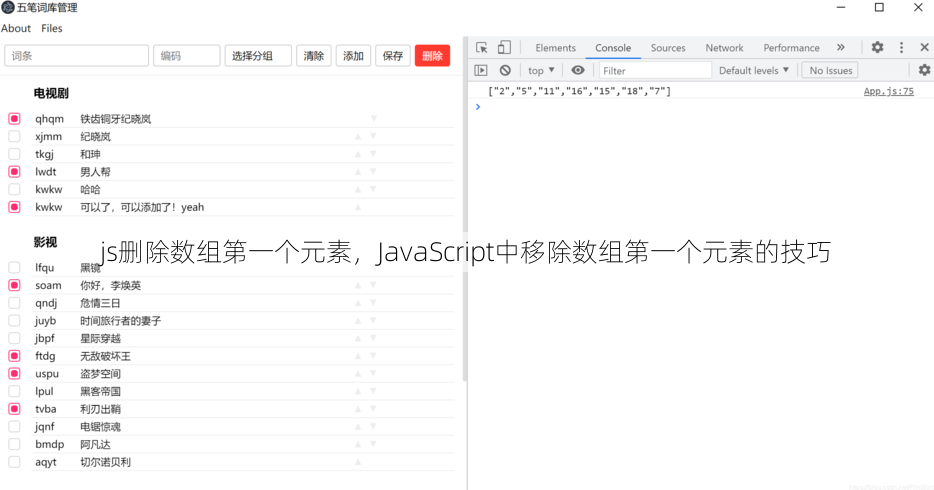Switch to the Performance tab

click(x=791, y=48)
